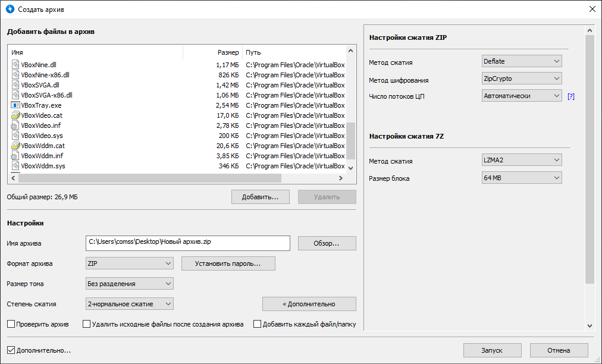Click the VBoxSVGA.dll file icon

[15, 85]
